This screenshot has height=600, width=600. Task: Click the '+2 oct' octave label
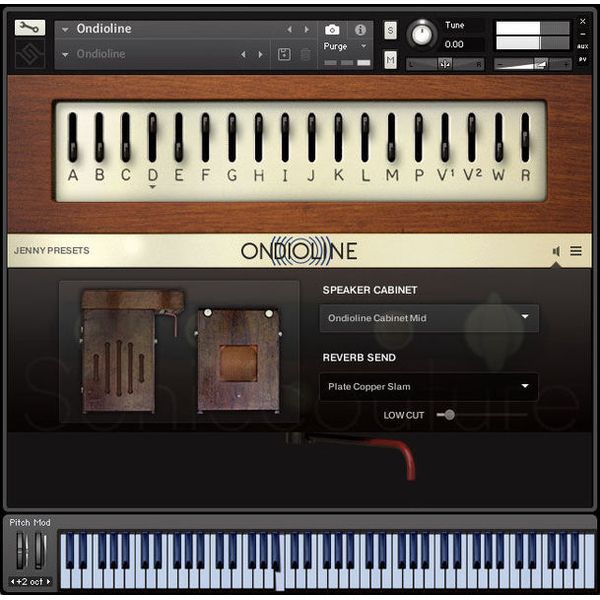(x=30, y=582)
